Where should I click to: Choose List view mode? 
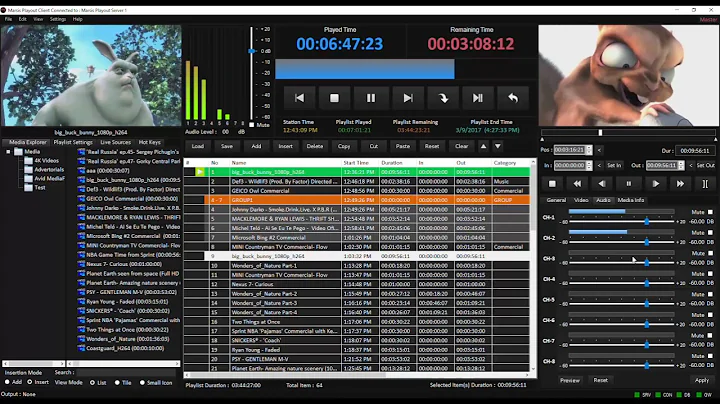(92, 382)
